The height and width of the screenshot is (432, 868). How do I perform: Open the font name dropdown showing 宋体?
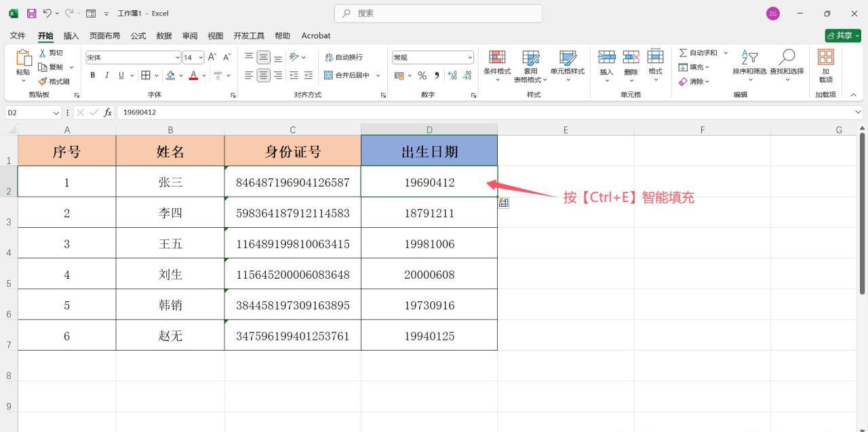point(177,58)
